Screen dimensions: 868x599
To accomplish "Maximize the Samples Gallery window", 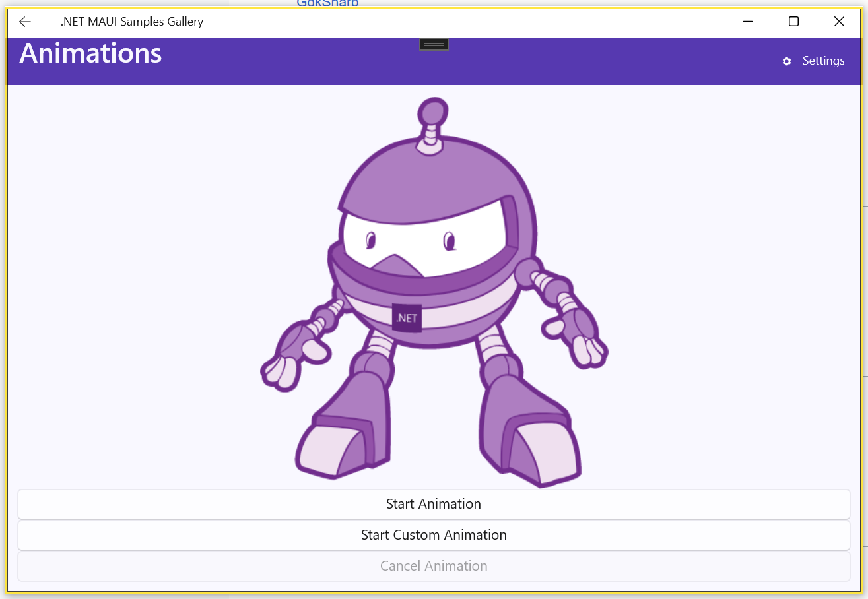I will tap(793, 22).
